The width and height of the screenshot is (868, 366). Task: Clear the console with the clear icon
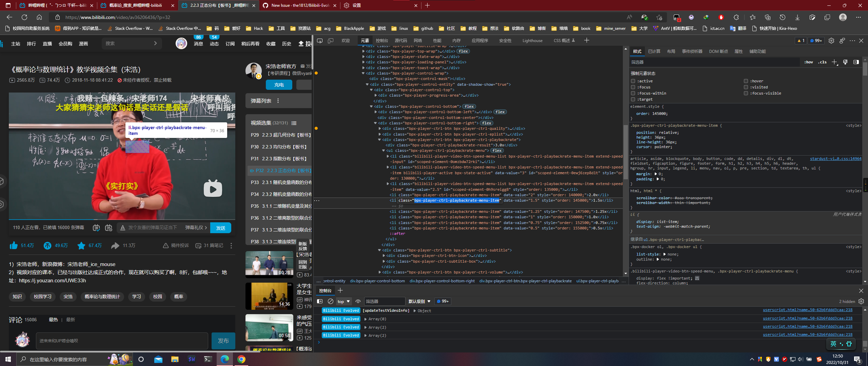[331, 301]
